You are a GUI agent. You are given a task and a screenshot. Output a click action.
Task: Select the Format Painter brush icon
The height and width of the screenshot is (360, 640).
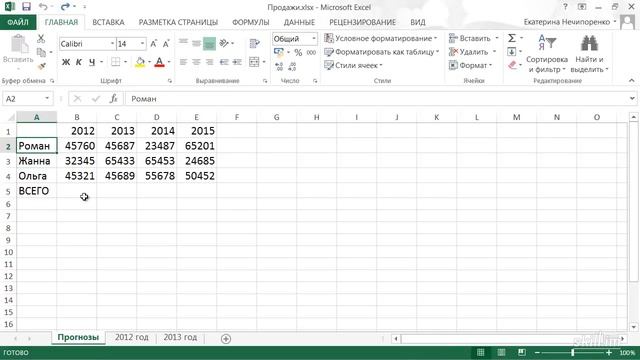[x=41, y=66]
